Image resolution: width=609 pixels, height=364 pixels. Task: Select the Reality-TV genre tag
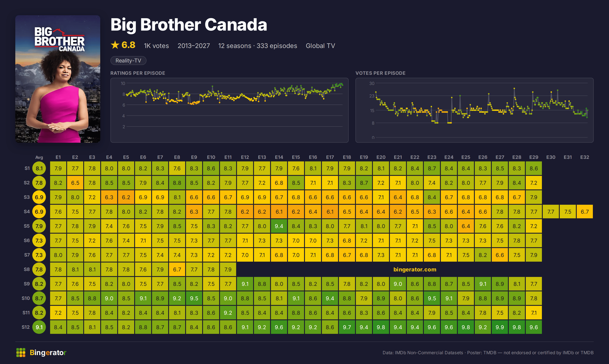(128, 61)
